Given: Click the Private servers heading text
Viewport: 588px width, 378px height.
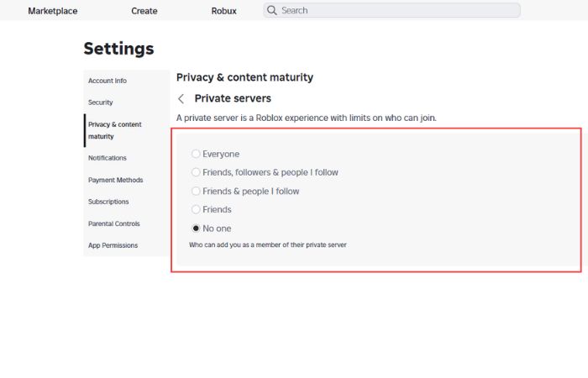Looking at the screenshot, I should (233, 98).
